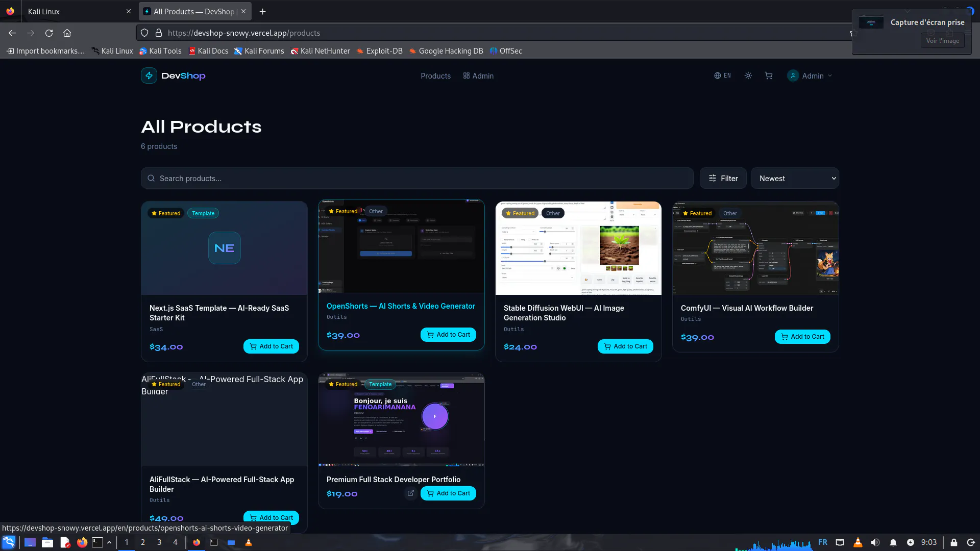Click the NE thumbnail of Next.js template
This screenshot has height=551, width=980.
pyautogui.click(x=225, y=248)
